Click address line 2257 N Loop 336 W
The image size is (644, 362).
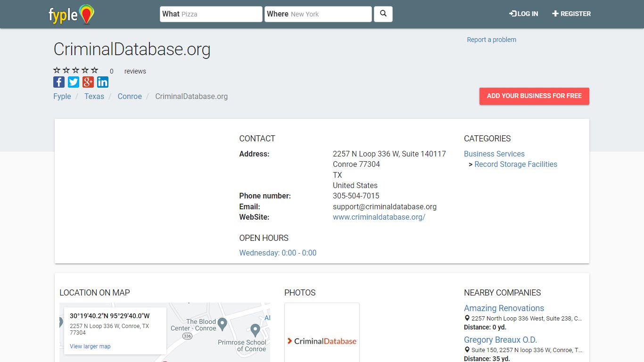[x=389, y=154]
